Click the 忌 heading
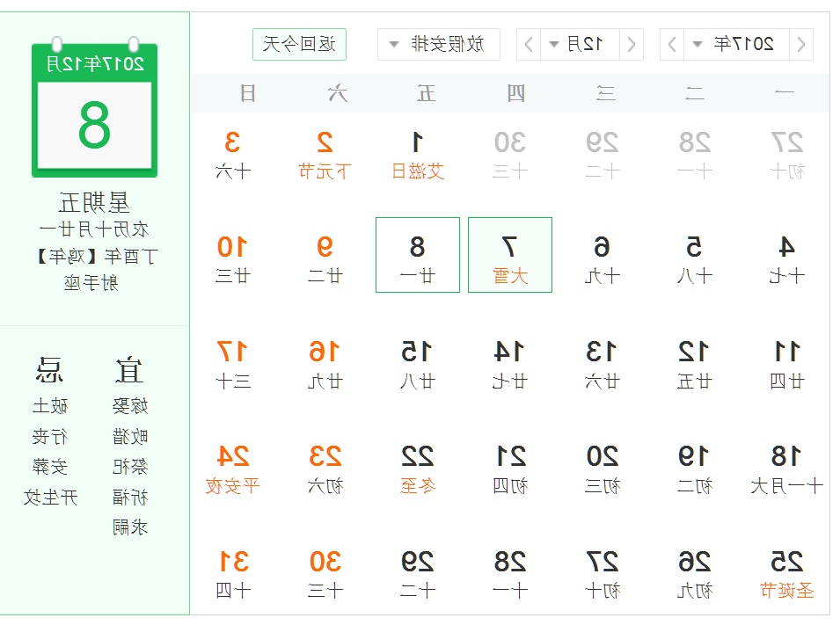Viewport: 840px width, 625px height. click(x=50, y=370)
